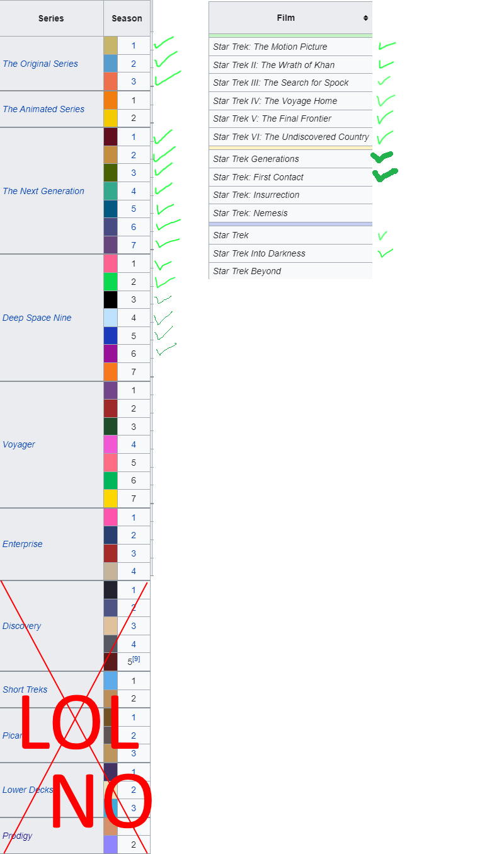504x854 pixels.
Task: Select Star Trek: First Contact row
Action: (x=290, y=177)
